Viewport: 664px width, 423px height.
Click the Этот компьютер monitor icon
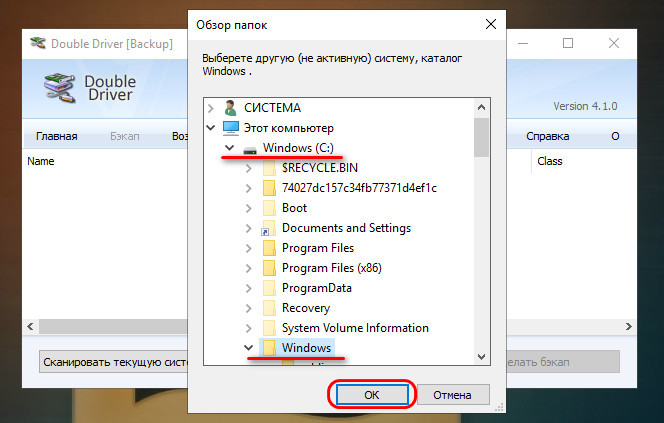coord(231,128)
